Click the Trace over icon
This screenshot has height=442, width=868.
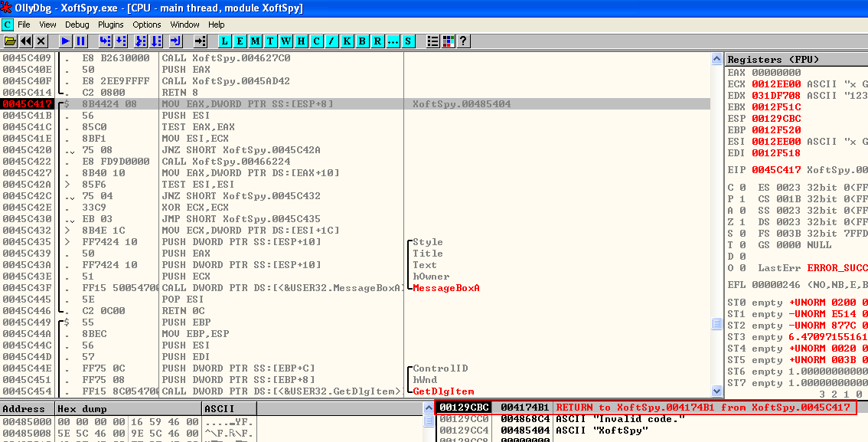[x=156, y=41]
